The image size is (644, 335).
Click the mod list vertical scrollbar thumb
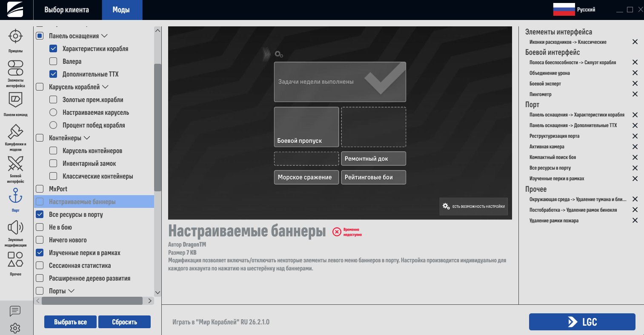(x=157, y=128)
